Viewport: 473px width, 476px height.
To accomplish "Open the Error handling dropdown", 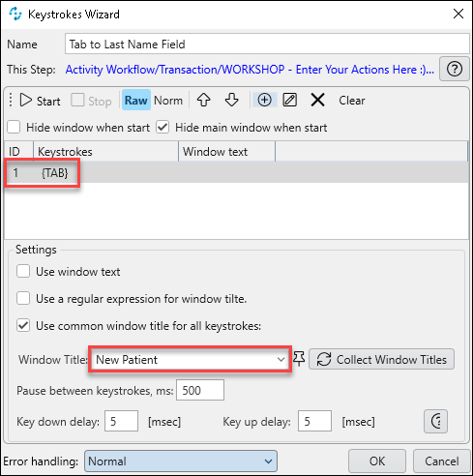I will tap(181, 461).
